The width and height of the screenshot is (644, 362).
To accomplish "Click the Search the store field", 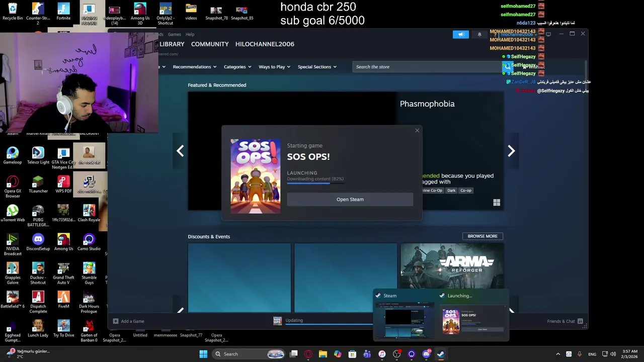I will (x=428, y=67).
